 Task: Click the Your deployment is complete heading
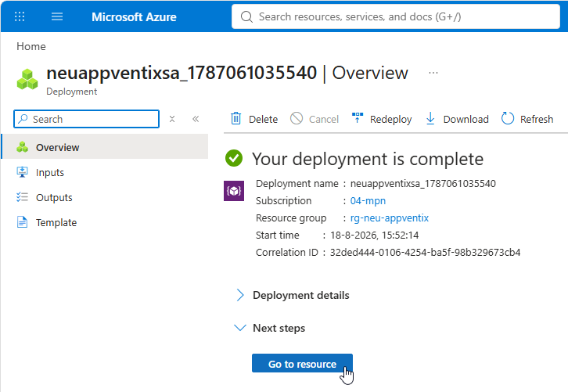(368, 159)
